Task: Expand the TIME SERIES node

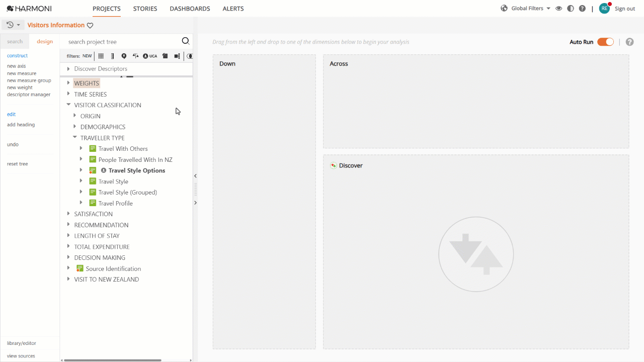Action: click(68, 94)
